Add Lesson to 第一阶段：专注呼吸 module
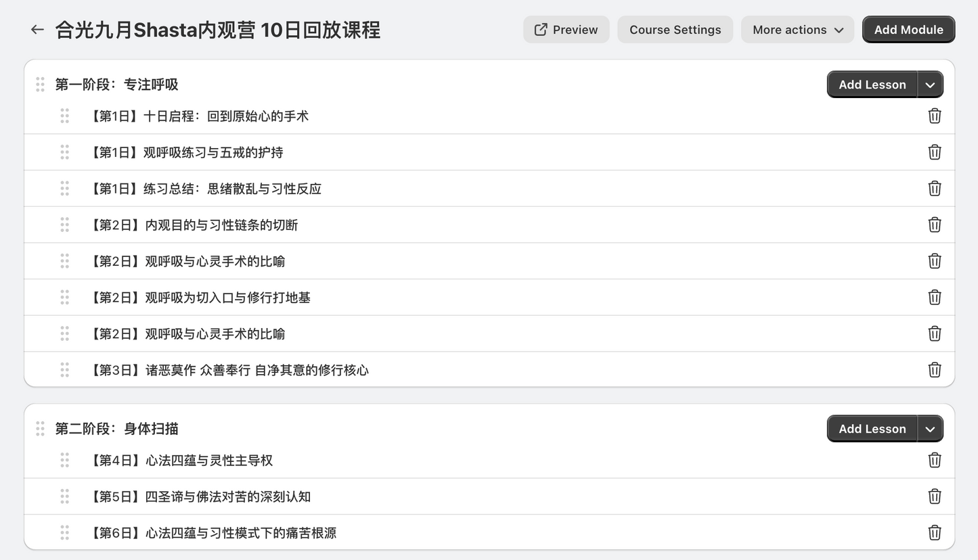Viewport: 978px width, 560px height. (872, 85)
